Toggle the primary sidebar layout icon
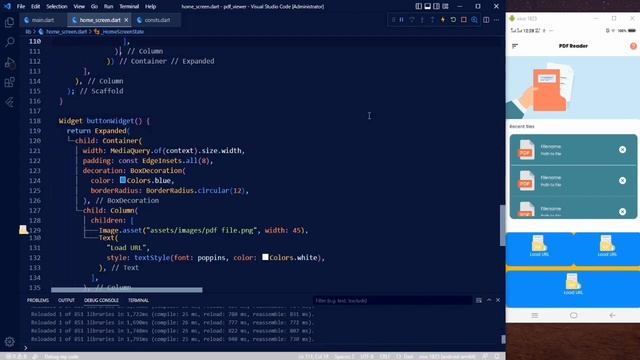 (419, 7)
